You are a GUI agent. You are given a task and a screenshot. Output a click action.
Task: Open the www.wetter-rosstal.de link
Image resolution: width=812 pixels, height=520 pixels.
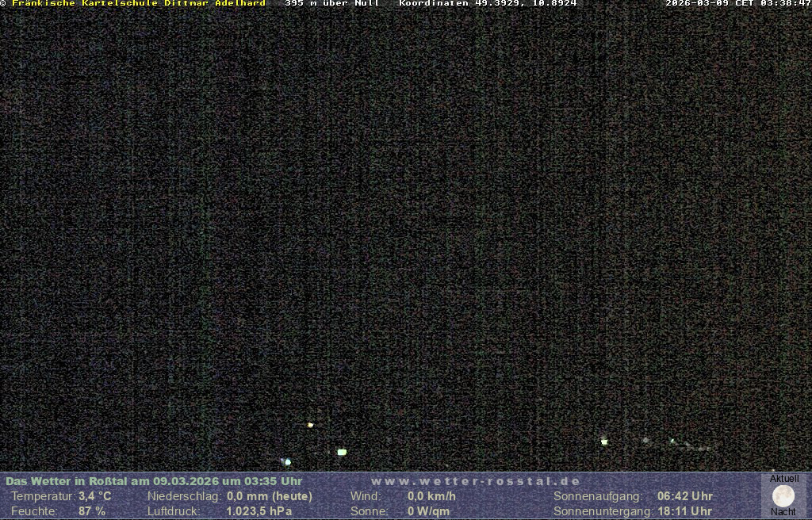(476, 481)
